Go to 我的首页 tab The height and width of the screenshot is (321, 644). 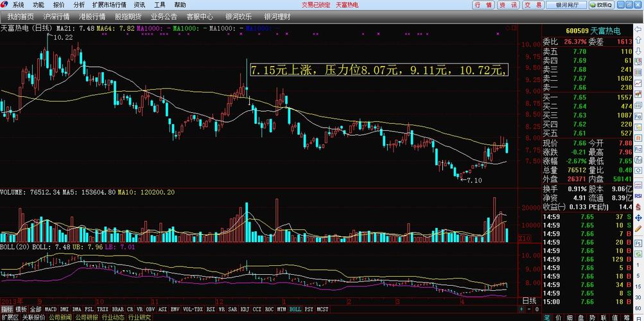point(21,17)
